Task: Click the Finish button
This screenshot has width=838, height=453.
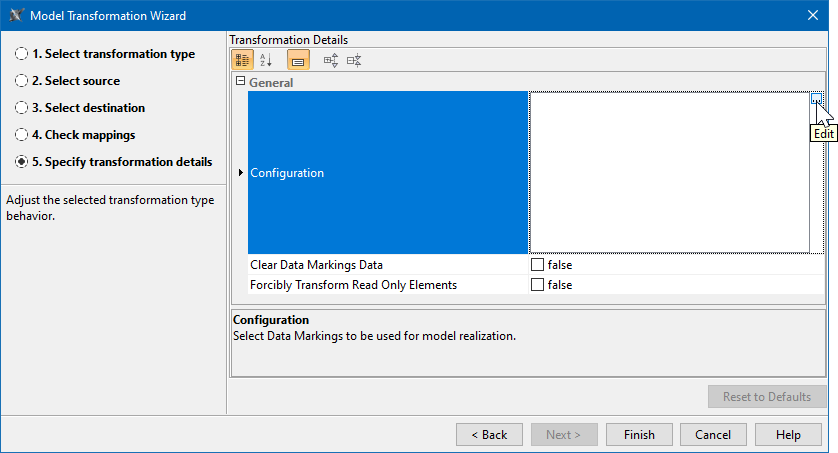Action: pos(639,435)
